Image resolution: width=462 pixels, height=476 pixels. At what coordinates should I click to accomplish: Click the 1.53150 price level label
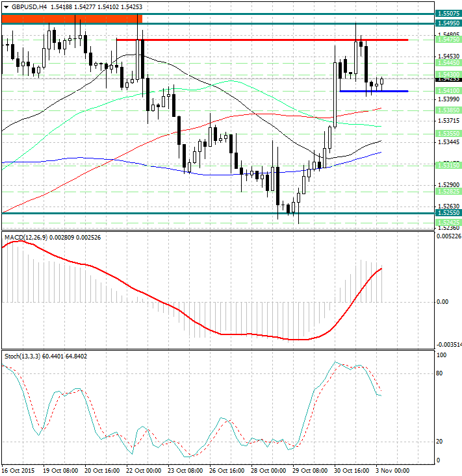click(449, 166)
